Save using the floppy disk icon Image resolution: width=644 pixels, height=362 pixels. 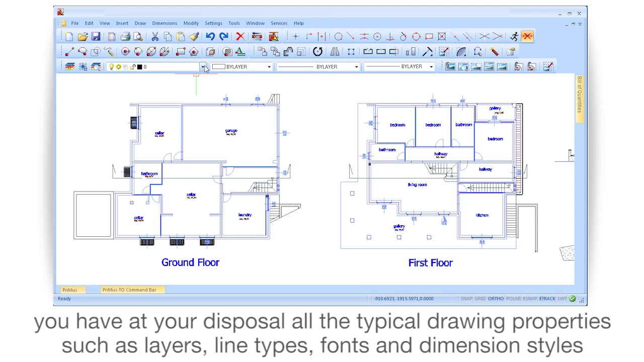pos(96,37)
